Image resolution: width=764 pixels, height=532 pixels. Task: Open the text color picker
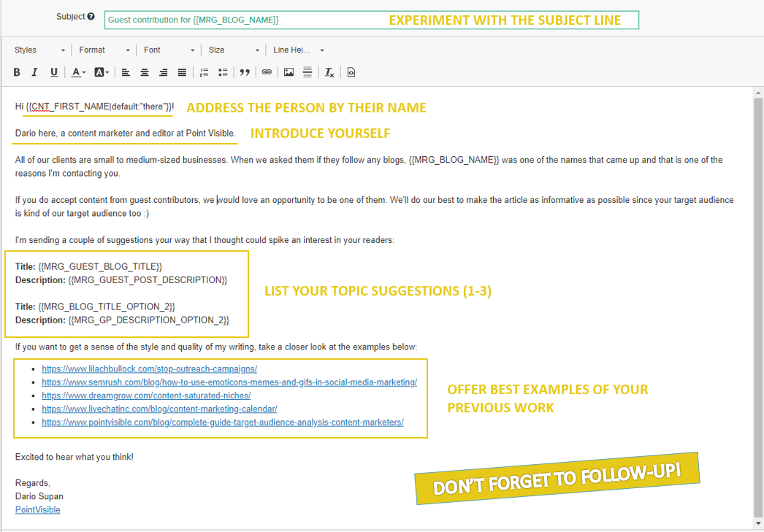pos(78,72)
